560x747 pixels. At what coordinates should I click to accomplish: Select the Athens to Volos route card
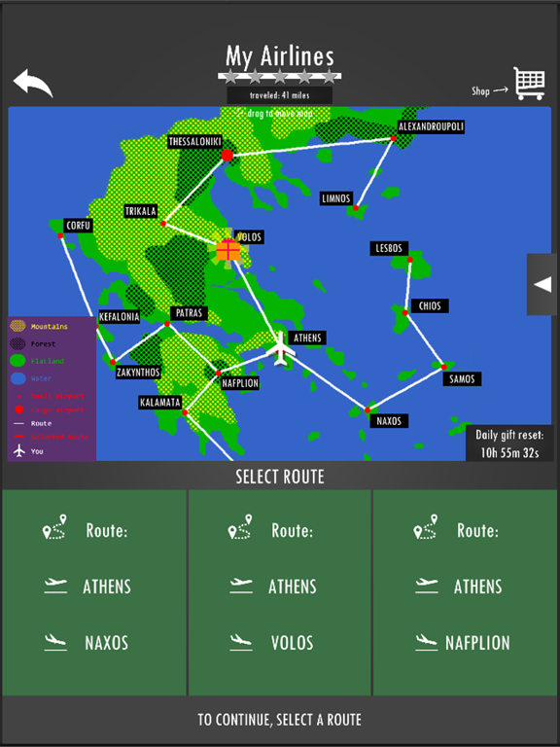280,592
